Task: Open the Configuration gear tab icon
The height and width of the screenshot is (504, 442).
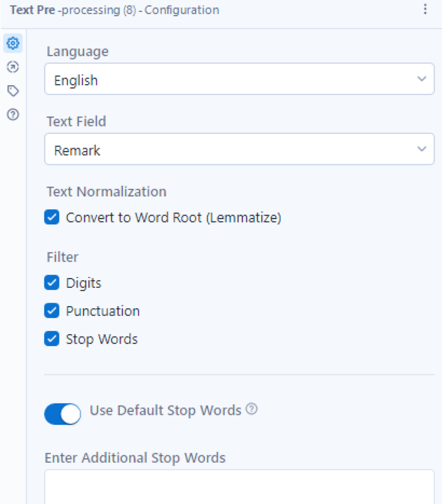Action: (x=13, y=43)
